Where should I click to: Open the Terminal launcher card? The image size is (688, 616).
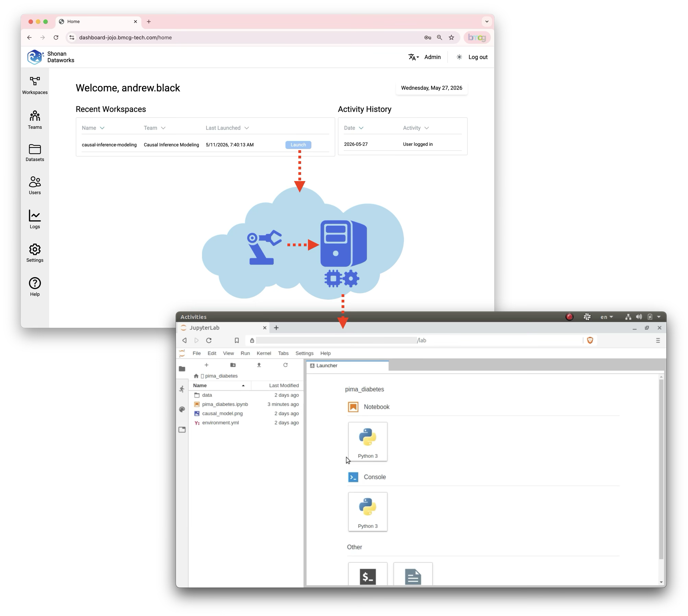(x=368, y=574)
